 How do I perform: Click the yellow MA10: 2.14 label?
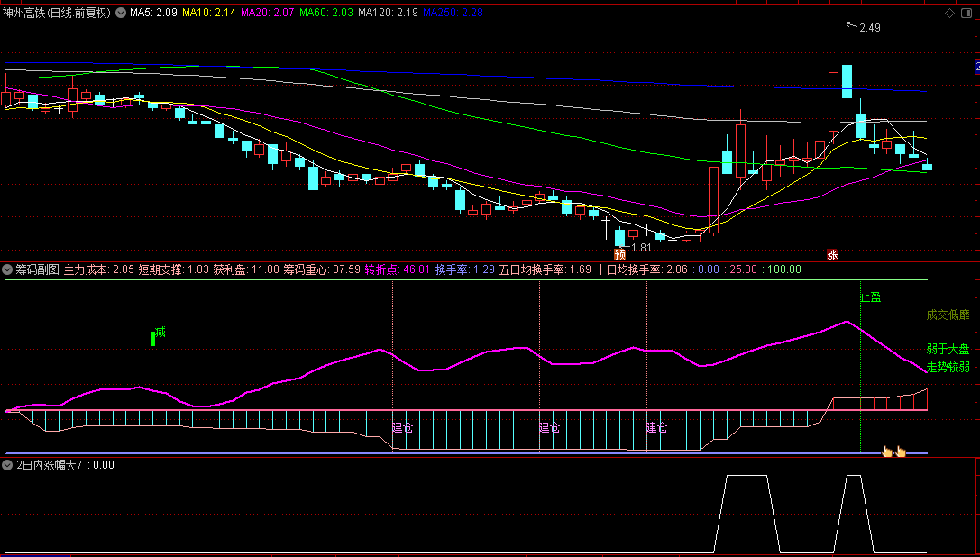(209, 13)
